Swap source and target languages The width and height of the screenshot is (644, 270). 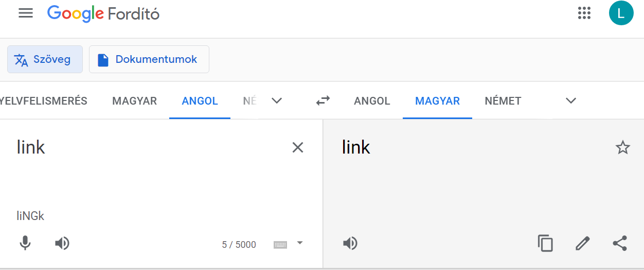(323, 101)
